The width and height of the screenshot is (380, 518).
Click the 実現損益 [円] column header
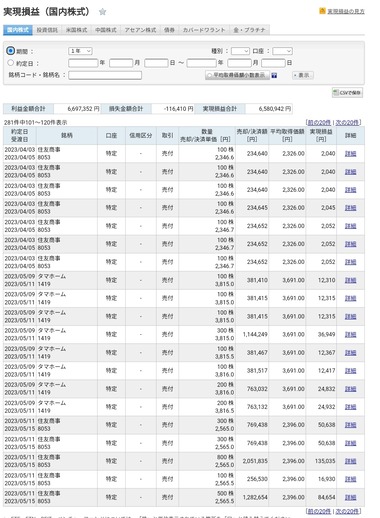[321, 136]
